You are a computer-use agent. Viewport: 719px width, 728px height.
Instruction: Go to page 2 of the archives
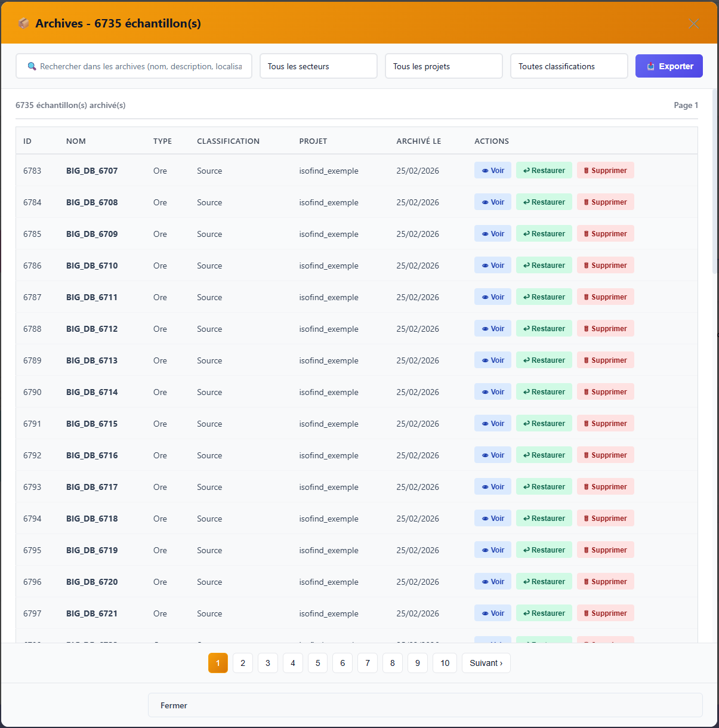pos(243,663)
